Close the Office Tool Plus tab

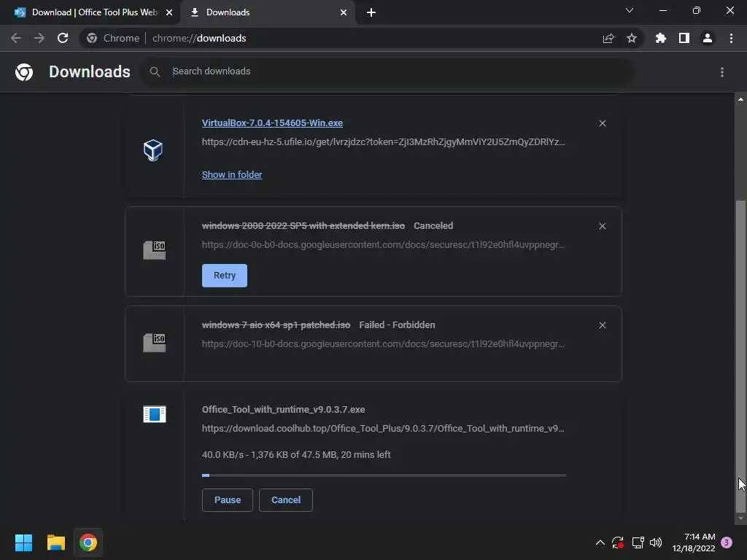click(x=169, y=12)
